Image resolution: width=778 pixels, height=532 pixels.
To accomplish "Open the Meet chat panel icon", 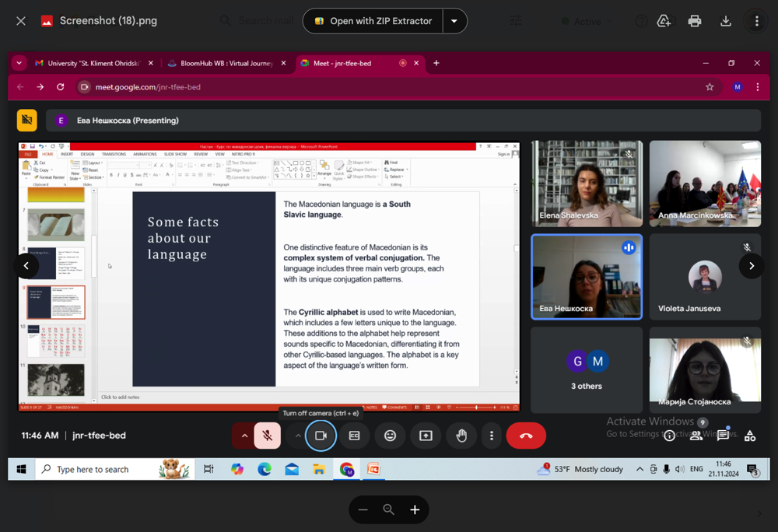I will pos(723,436).
